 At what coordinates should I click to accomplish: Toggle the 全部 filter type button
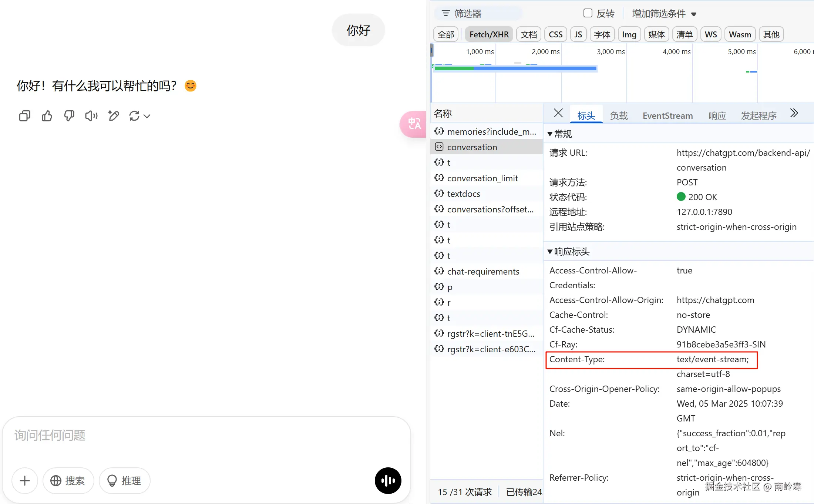(x=446, y=34)
